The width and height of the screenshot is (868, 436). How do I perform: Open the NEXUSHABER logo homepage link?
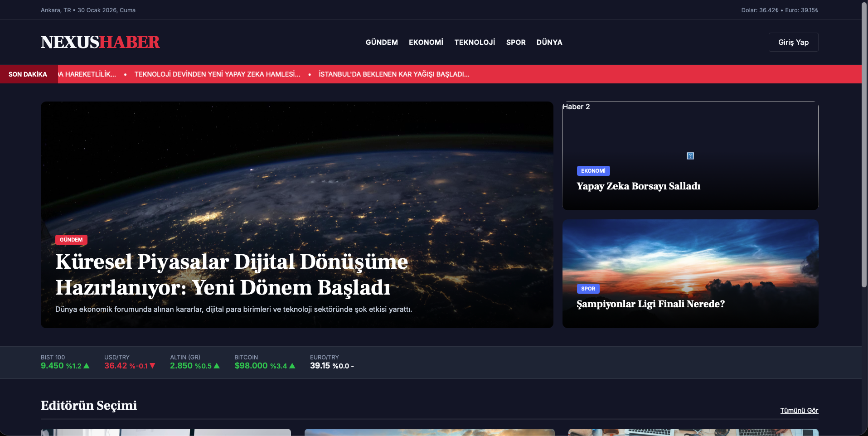100,42
